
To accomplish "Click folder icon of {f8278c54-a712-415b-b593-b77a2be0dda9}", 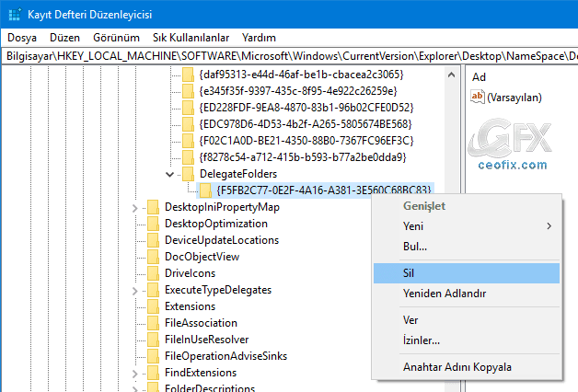I will point(188,157).
